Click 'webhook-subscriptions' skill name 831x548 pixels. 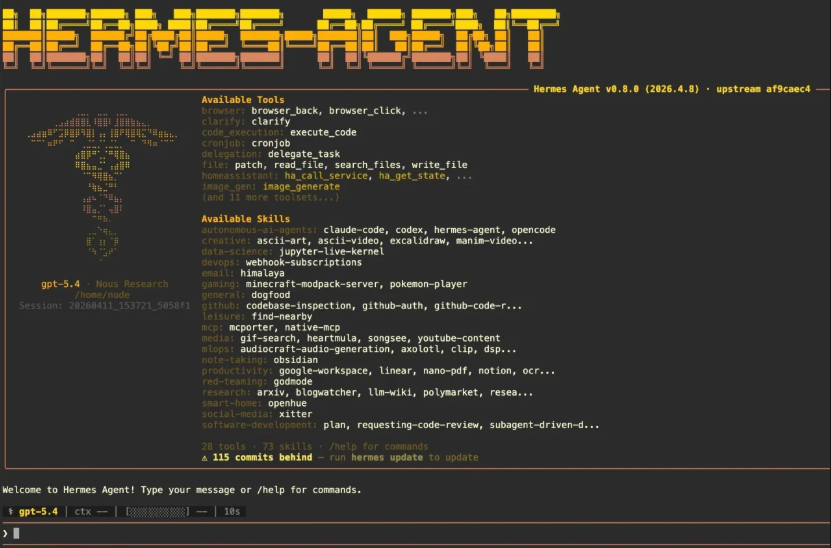click(304, 262)
